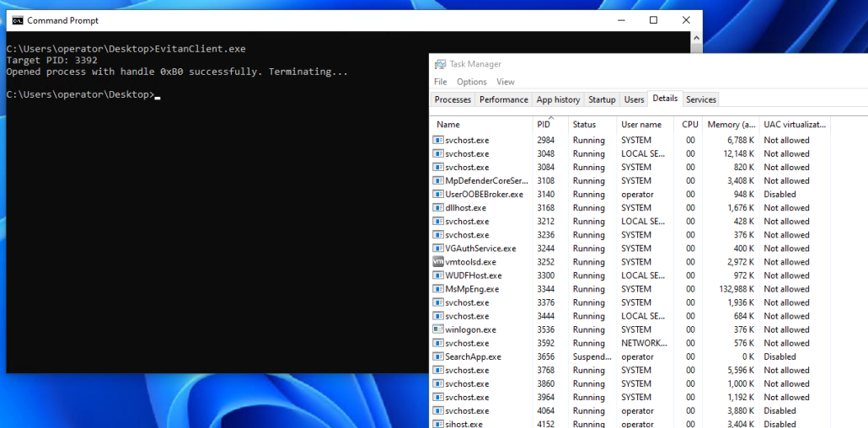Viewport: 868px width, 428px height.
Task: Click the Command Prompt title bar icon
Action: pyautogui.click(x=18, y=20)
